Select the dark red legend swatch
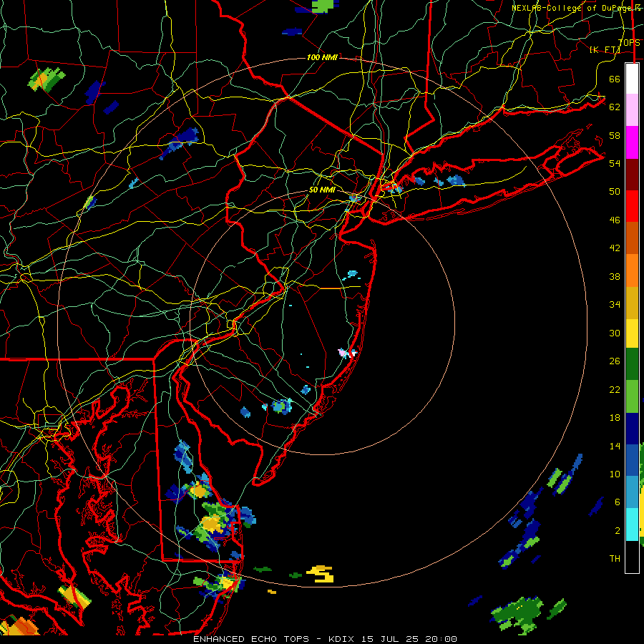 tap(632, 175)
